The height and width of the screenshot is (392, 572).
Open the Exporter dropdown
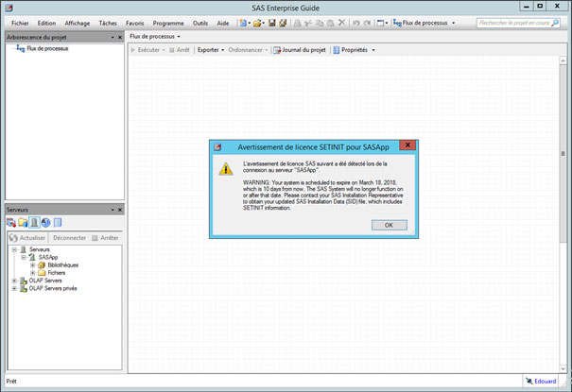[211, 50]
